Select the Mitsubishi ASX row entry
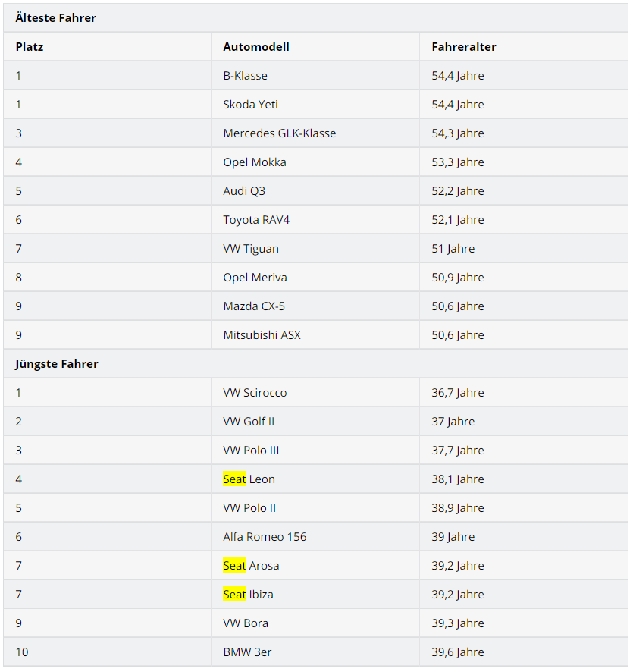The image size is (633, 672). click(x=262, y=335)
